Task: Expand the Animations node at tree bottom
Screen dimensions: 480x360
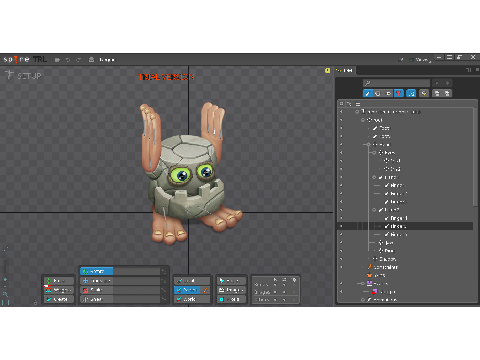Action: [363, 300]
